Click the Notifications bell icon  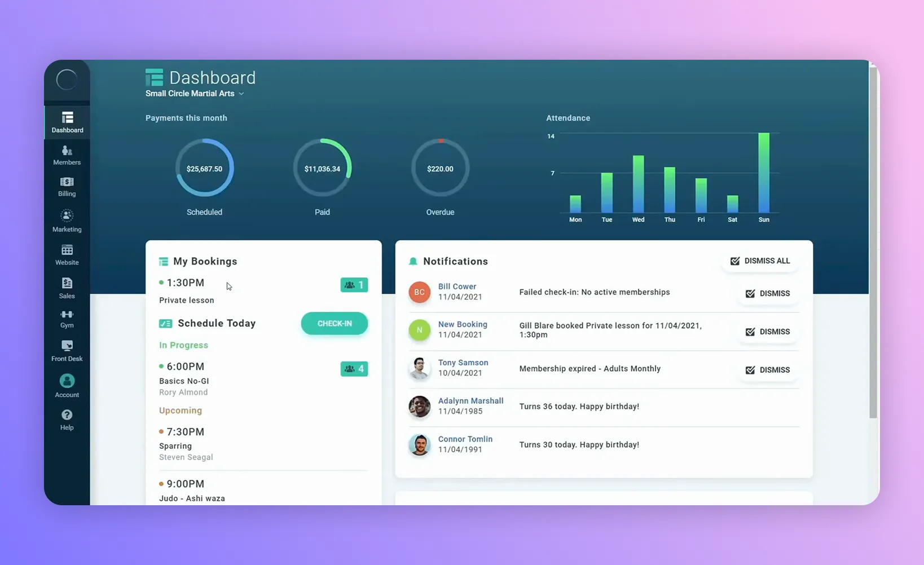pyautogui.click(x=413, y=261)
